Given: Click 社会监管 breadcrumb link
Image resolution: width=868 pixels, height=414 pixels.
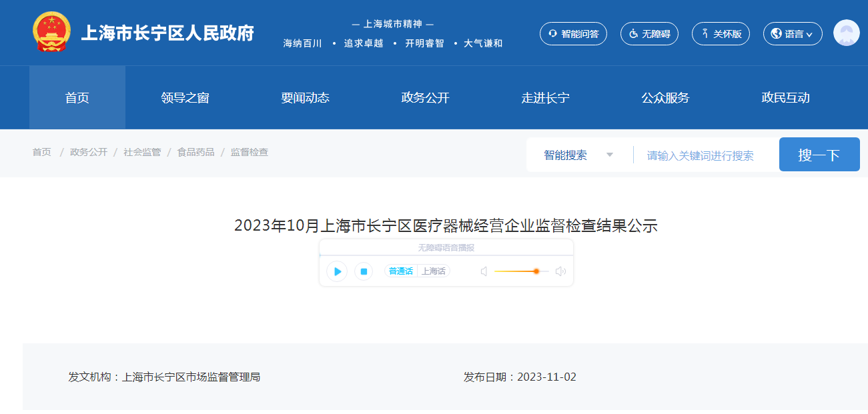Looking at the screenshot, I should (142, 152).
